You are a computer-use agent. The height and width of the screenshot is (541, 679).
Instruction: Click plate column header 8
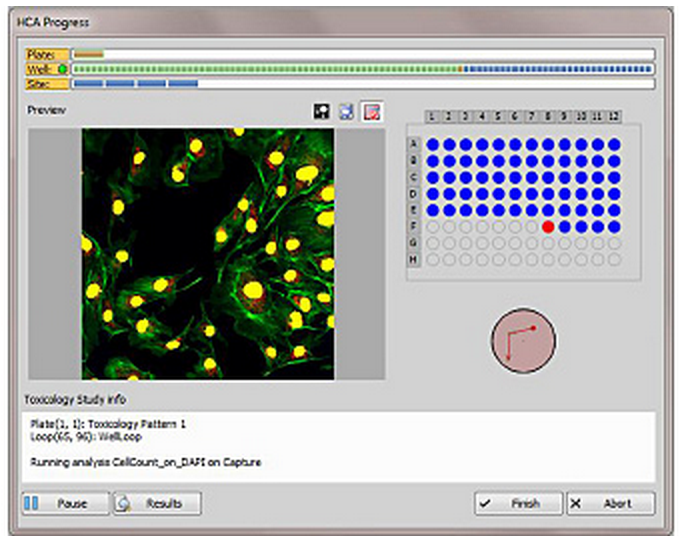(x=548, y=116)
